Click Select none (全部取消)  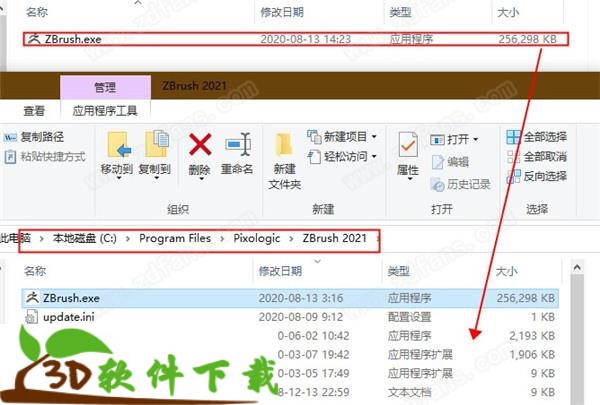(536, 157)
